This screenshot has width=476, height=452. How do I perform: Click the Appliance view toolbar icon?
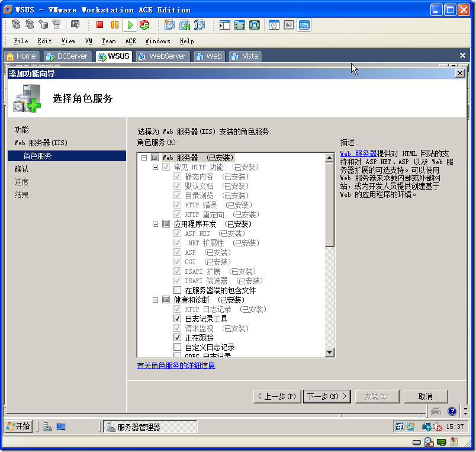(289, 25)
